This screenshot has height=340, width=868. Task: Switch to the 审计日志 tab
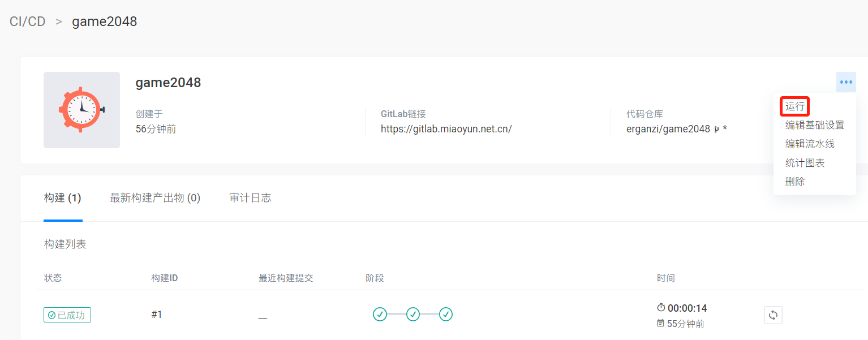[250, 198]
